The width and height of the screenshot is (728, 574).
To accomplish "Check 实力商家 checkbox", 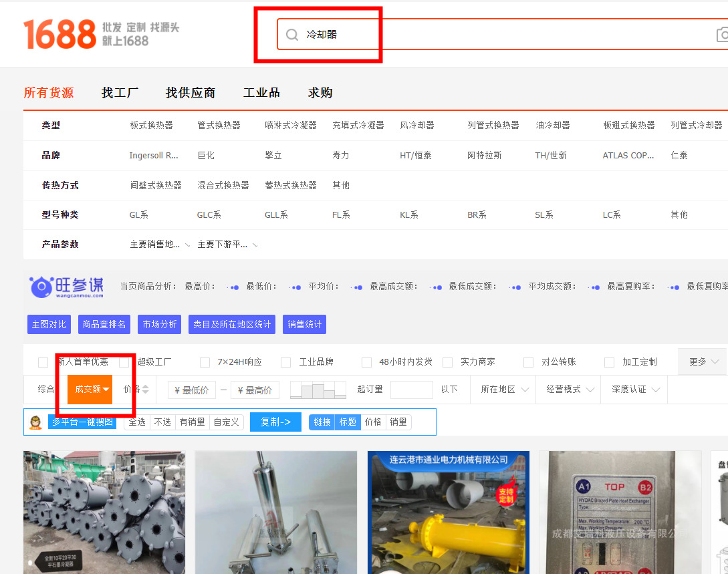I will pyautogui.click(x=448, y=362).
